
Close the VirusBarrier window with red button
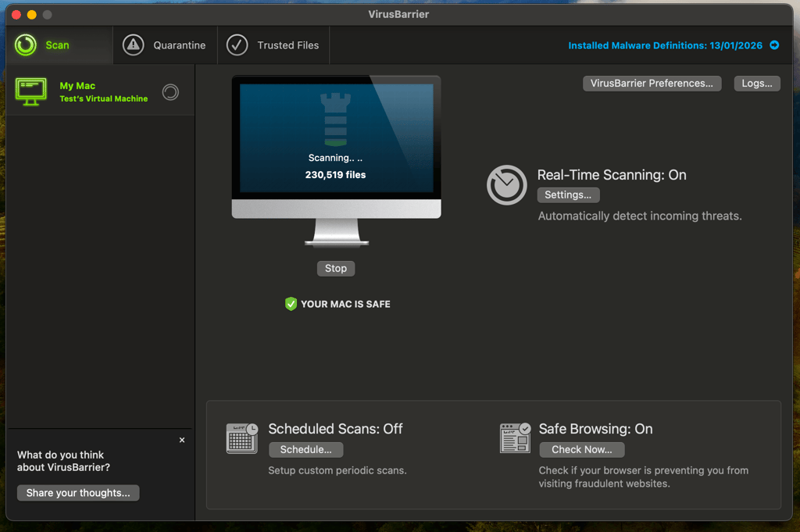tap(16, 14)
